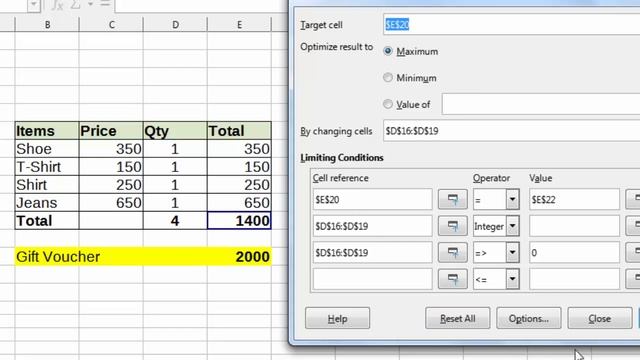
Task: Open the Name Box dropdown arrow
Action: pyautogui.click(x=34, y=5)
